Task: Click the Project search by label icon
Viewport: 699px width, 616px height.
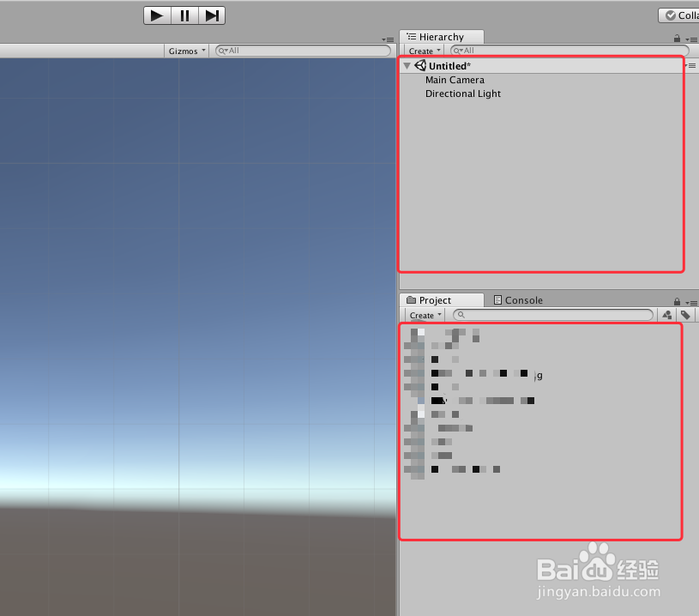Action: click(685, 315)
